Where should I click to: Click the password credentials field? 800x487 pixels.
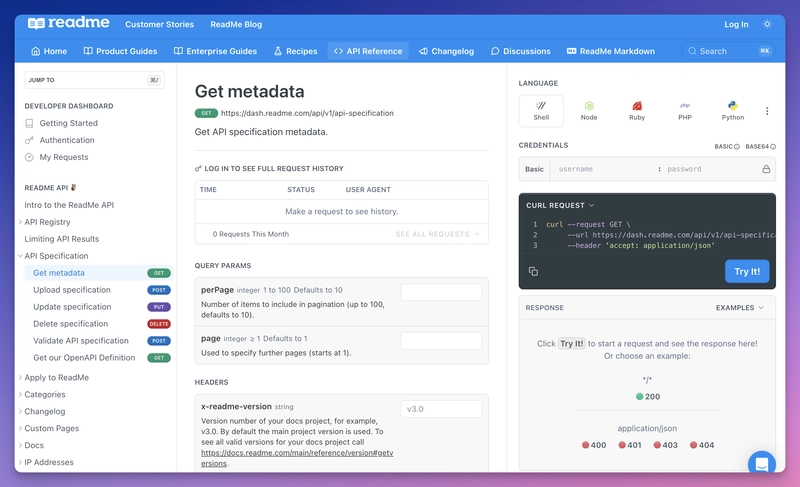coord(711,169)
